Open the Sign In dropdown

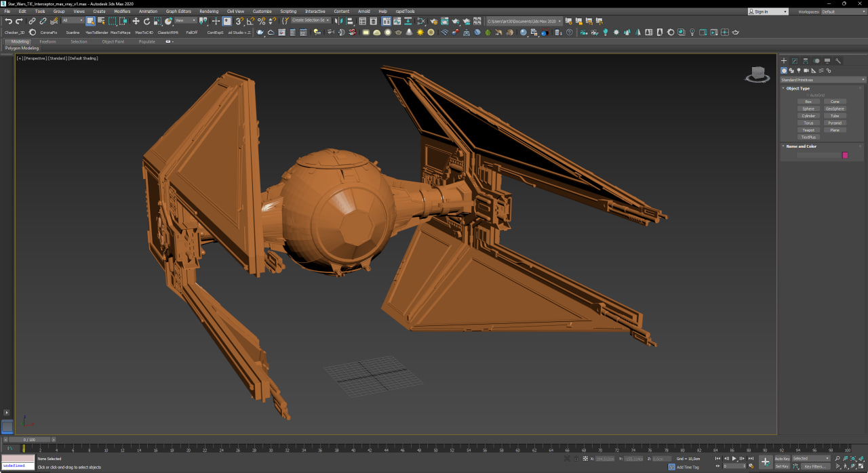[x=768, y=12]
